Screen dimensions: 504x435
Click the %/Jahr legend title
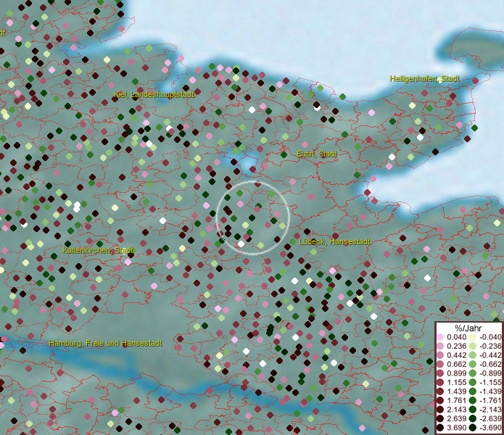click(468, 328)
